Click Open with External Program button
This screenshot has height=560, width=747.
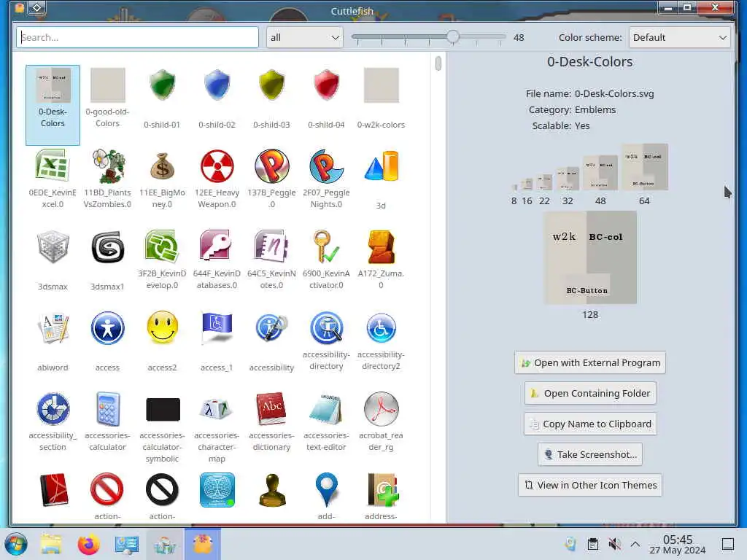point(589,363)
